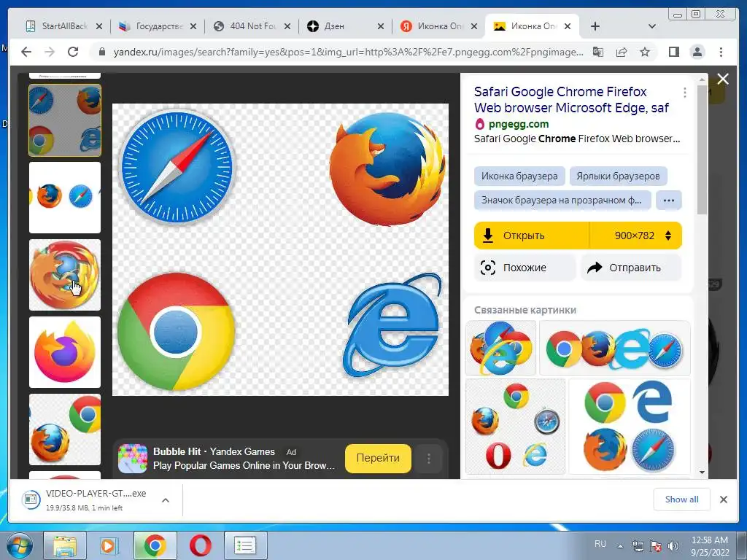Open the Chrome three-dot menu
The height and width of the screenshot is (560, 747).
tap(721, 52)
